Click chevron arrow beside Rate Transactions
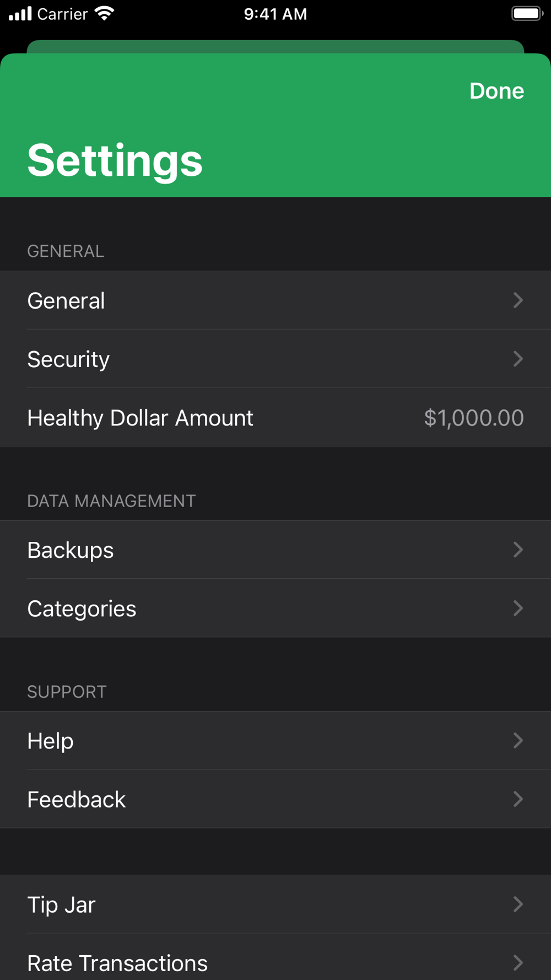The width and height of the screenshot is (551, 980). (518, 962)
